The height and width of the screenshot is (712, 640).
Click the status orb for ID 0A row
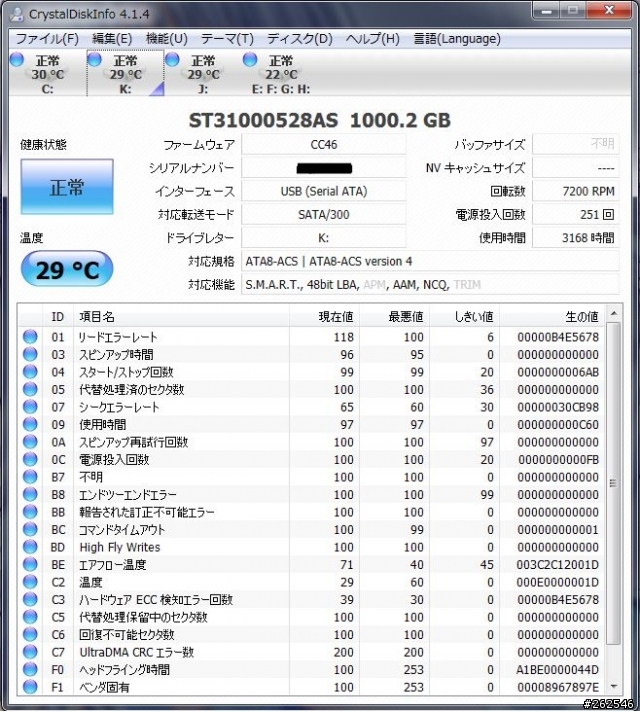point(30,441)
